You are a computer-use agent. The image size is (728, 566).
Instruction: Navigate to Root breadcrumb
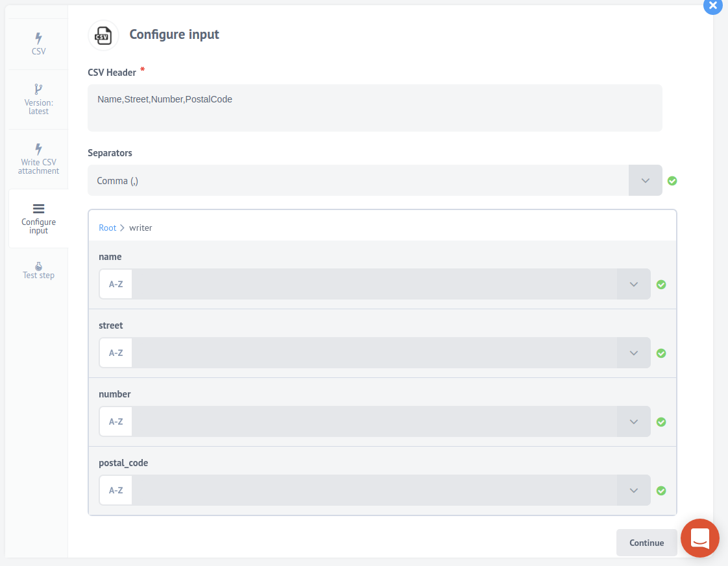click(x=107, y=228)
